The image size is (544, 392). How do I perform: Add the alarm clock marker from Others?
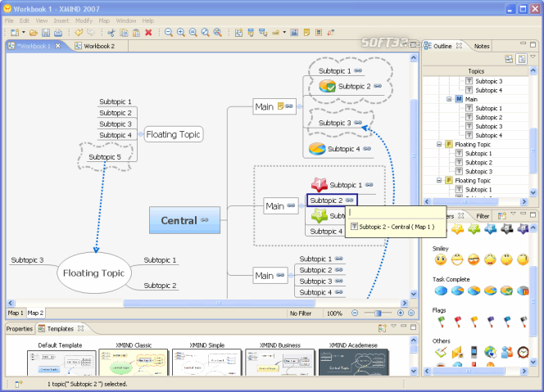[x=523, y=352]
